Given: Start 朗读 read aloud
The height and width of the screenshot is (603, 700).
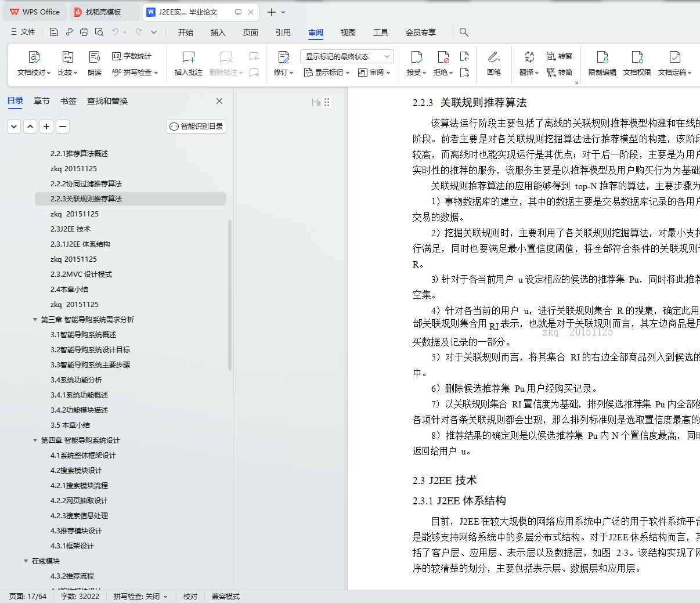Looking at the screenshot, I should coord(95,63).
